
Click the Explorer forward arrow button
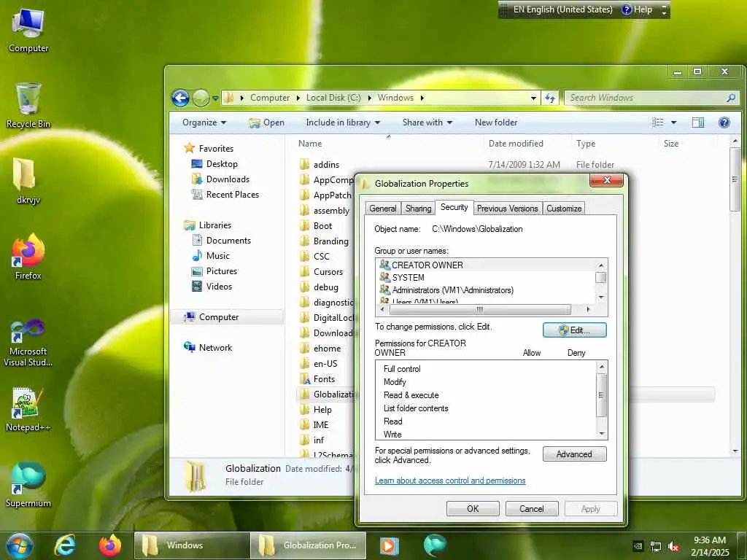(201, 98)
